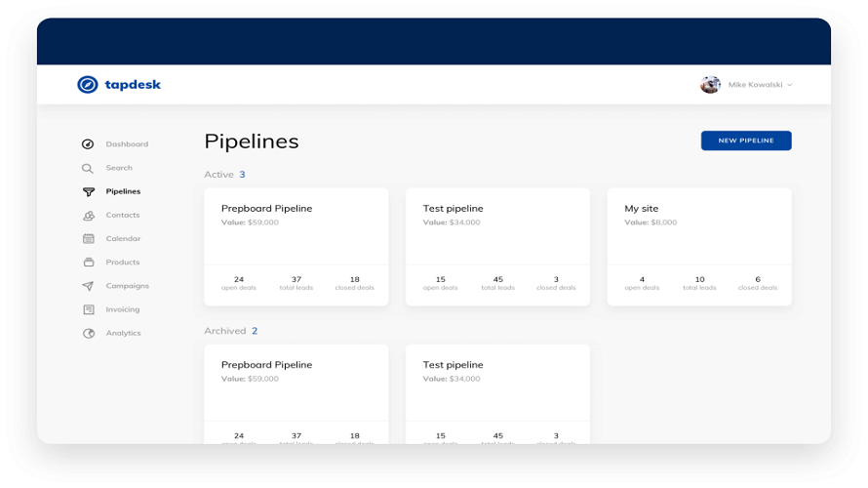The height and width of the screenshot is (488, 868).
Task: Click the Campaigns paper plane icon
Action: [x=88, y=286]
